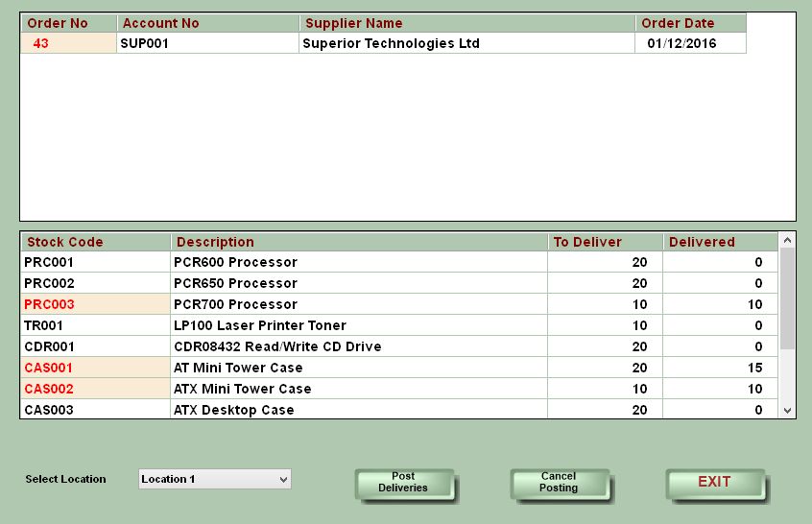Select stock code CAS003
The height and width of the screenshot is (524, 812).
pos(95,410)
